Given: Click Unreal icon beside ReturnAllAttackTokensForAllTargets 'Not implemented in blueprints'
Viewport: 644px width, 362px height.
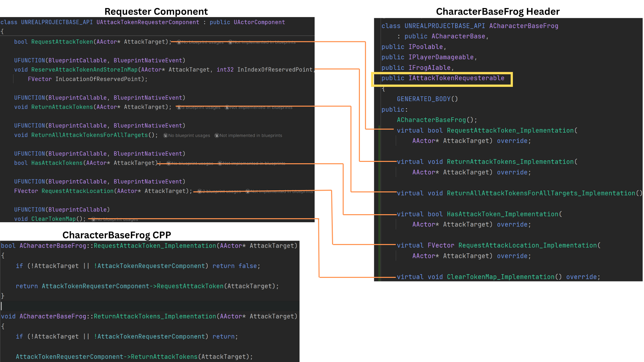Looking at the screenshot, I should pos(217,135).
